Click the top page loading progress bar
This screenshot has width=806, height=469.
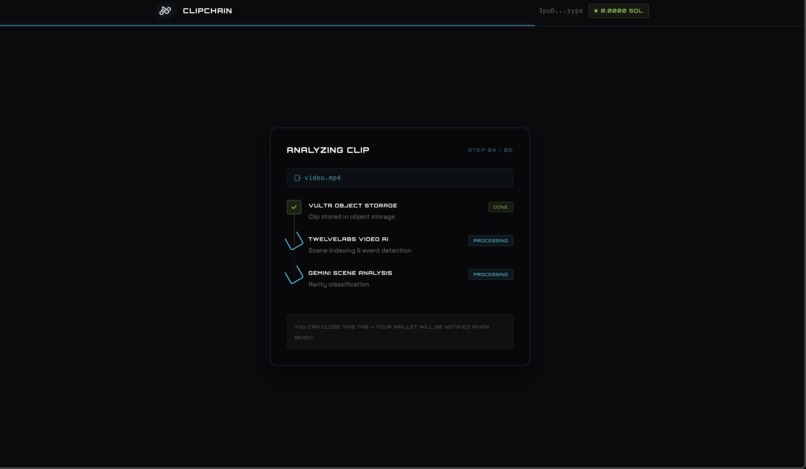tap(267, 25)
